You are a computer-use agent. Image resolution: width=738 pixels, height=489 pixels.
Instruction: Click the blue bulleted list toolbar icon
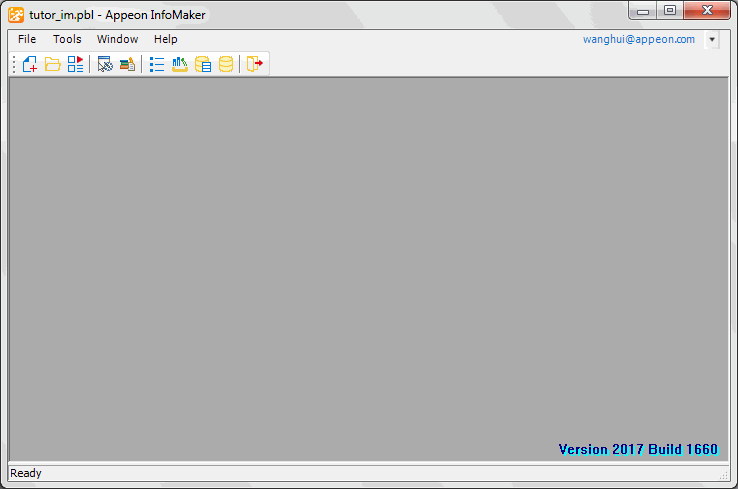157,64
